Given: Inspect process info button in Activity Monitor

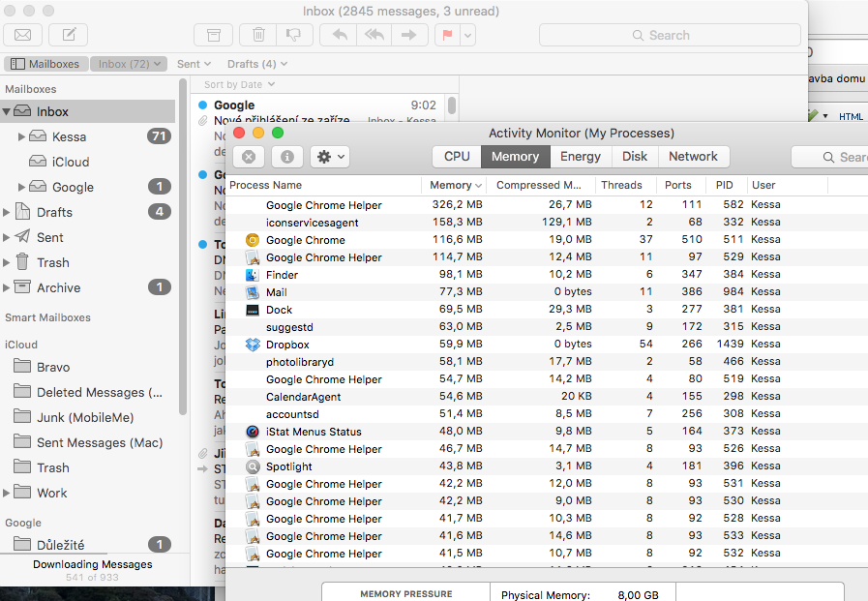Looking at the screenshot, I should tap(286, 157).
